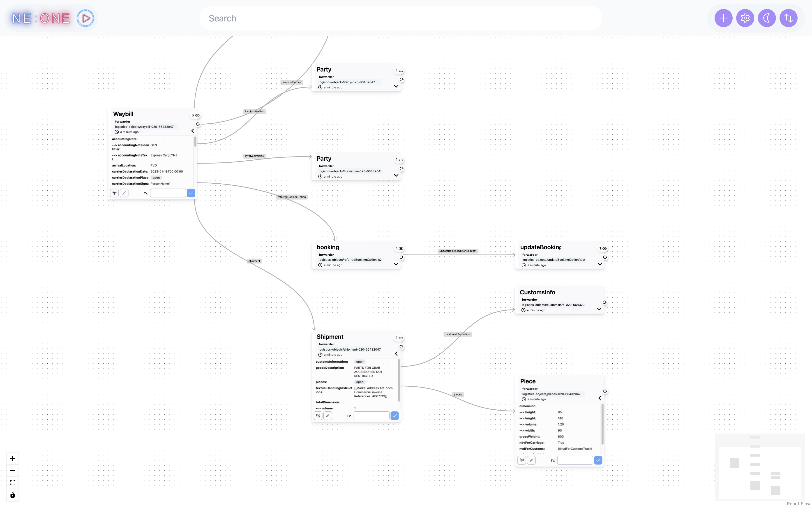Click the Shipment pencil edit icon

pyautogui.click(x=328, y=416)
